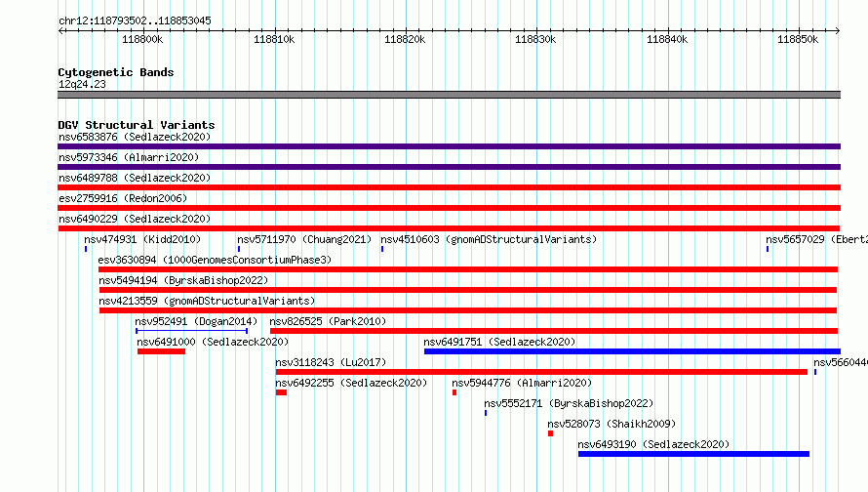868x492 pixels.
Task: Click the nsv5944776 (Almarri2020) label
Action: click(x=522, y=383)
